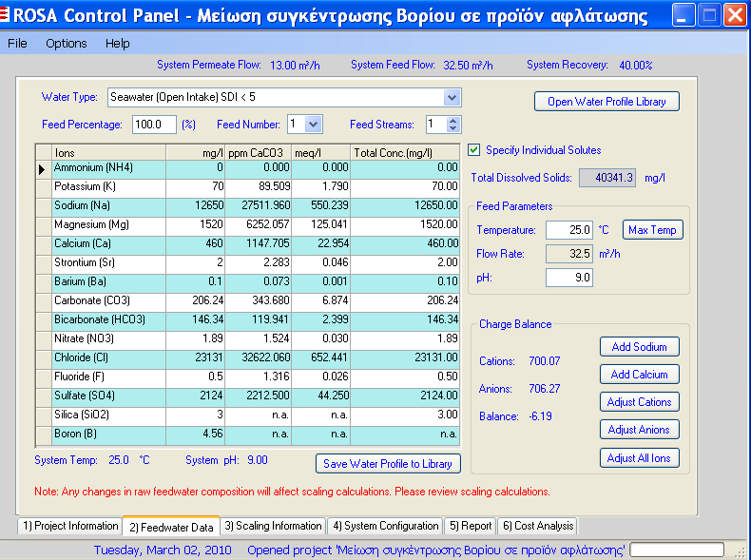
Task: Switch to Feedwater Data tab
Action: [x=171, y=527]
